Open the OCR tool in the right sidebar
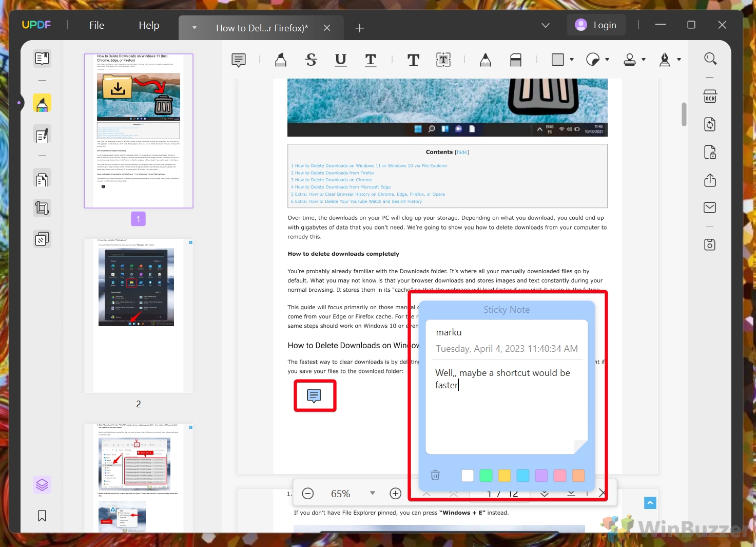 [x=710, y=96]
